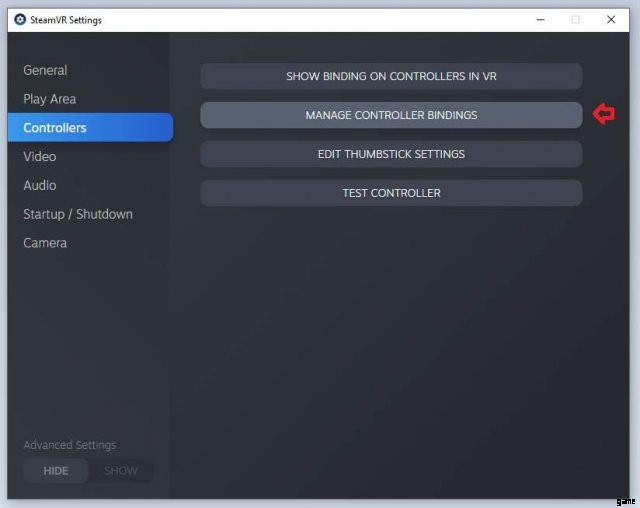640x508 pixels.
Task: Click the red arrow pointing at bindings
Action: tap(603, 115)
